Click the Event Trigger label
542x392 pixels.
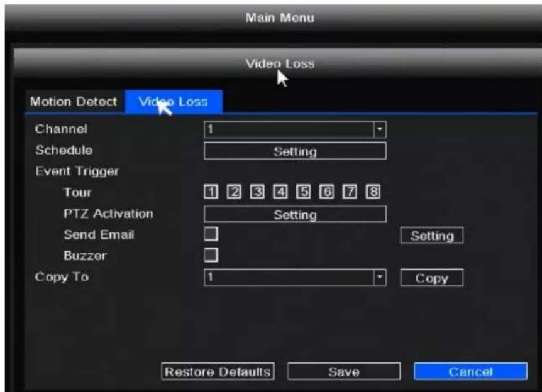(77, 171)
